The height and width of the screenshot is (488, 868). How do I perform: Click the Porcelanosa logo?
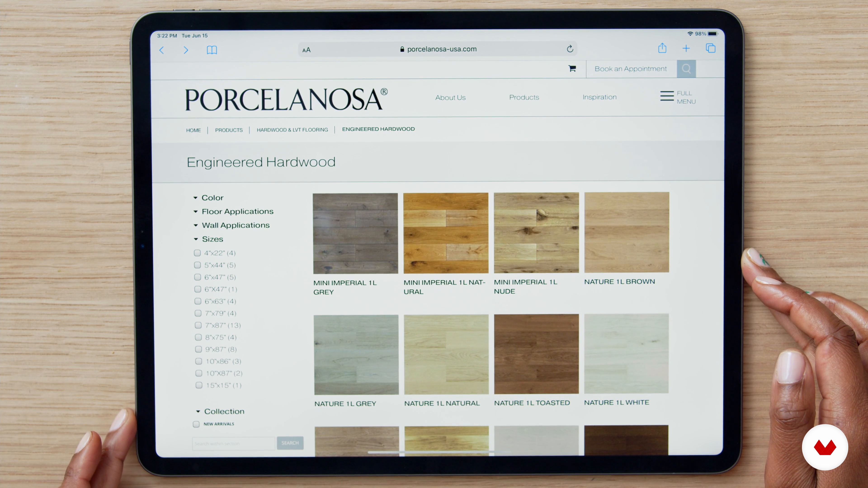tap(286, 99)
